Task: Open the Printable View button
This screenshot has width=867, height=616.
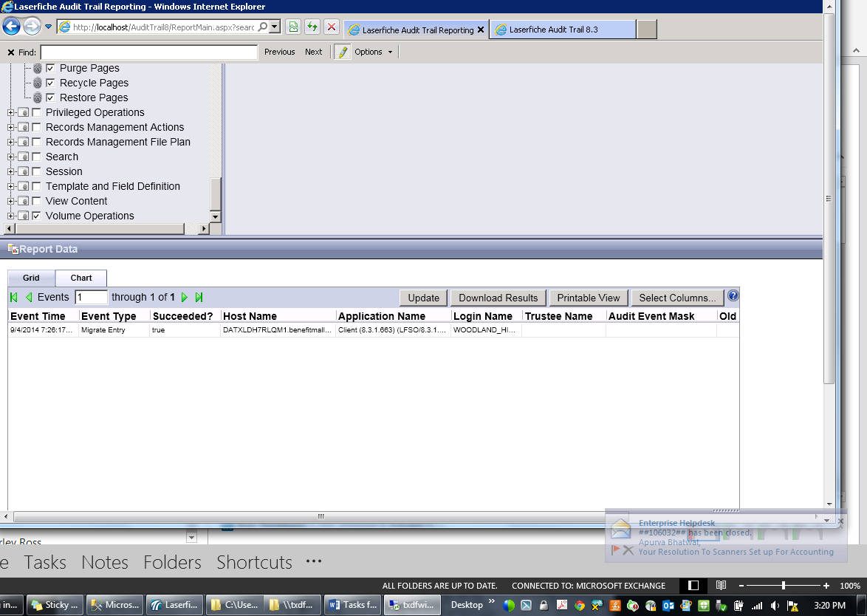Action: [589, 298]
